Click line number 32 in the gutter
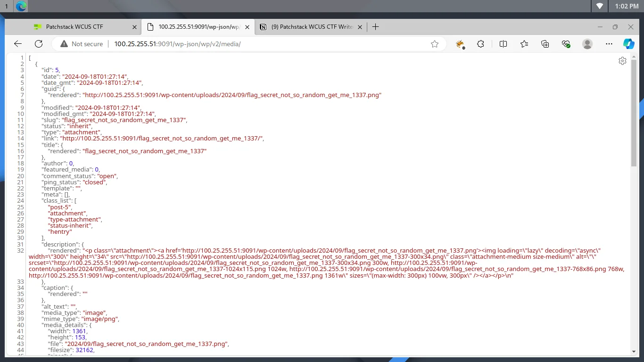The image size is (644, 362). coord(20,251)
